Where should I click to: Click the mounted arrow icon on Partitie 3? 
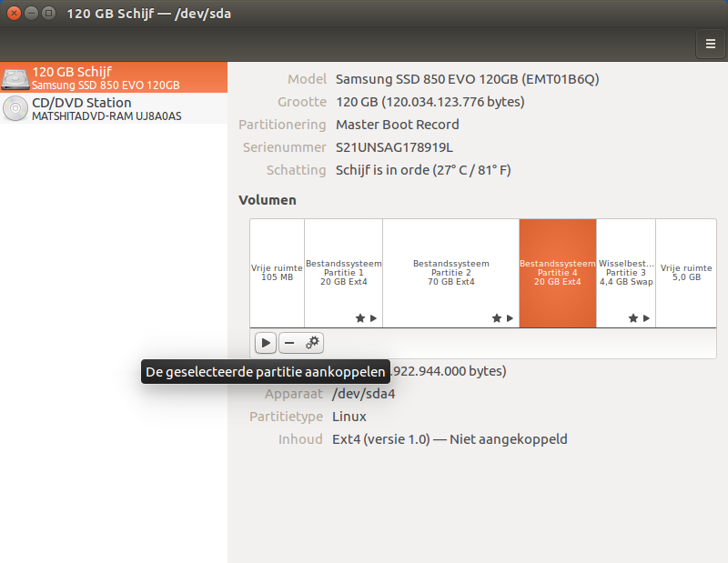click(646, 318)
